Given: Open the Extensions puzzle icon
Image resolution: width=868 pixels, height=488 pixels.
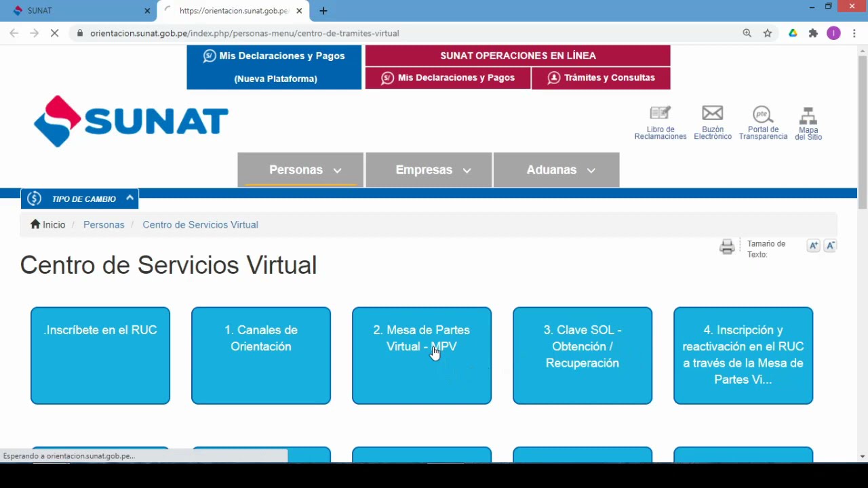Looking at the screenshot, I should coord(813,33).
